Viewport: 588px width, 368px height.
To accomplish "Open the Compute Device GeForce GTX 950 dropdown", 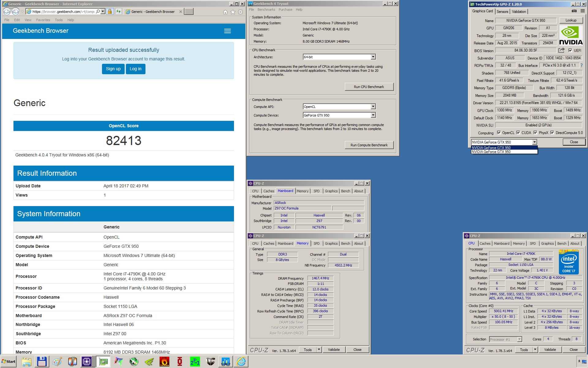I will 373,115.
